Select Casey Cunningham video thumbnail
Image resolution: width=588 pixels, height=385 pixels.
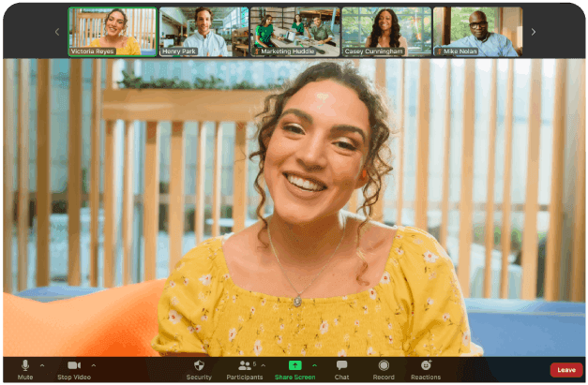[x=386, y=32]
